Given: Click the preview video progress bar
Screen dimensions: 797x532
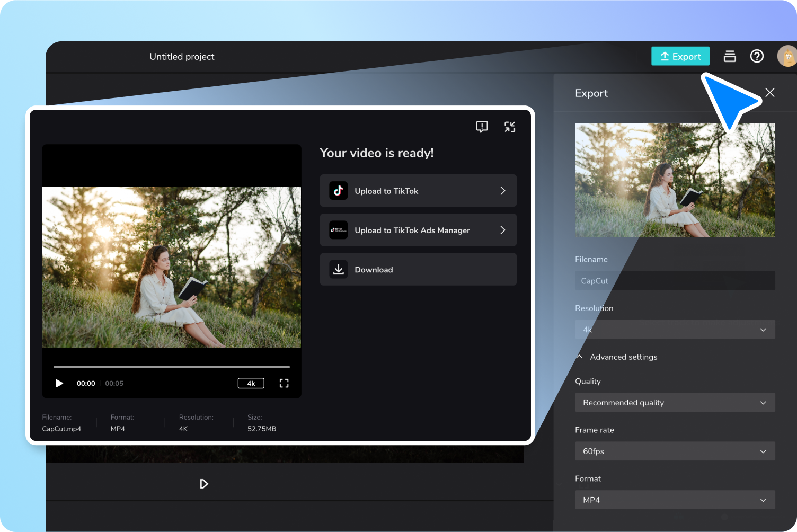Looking at the screenshot, I should coord(172,367).
